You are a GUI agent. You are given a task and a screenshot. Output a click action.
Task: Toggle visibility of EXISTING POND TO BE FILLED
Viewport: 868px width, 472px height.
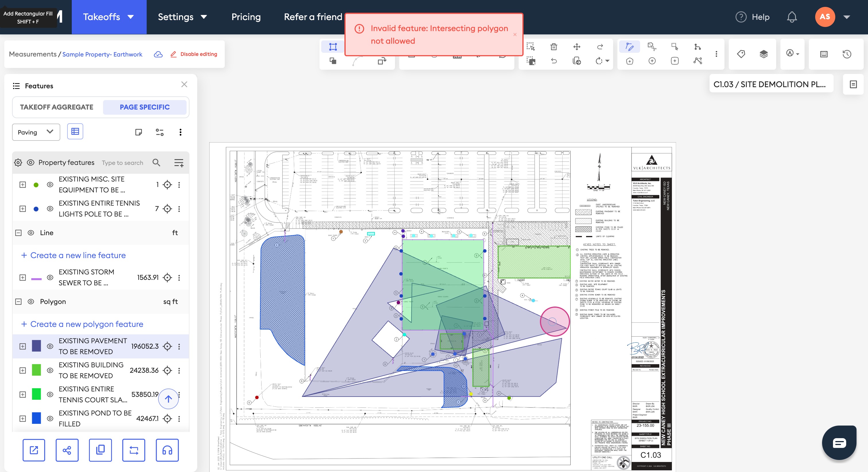[x=50, y=418]
